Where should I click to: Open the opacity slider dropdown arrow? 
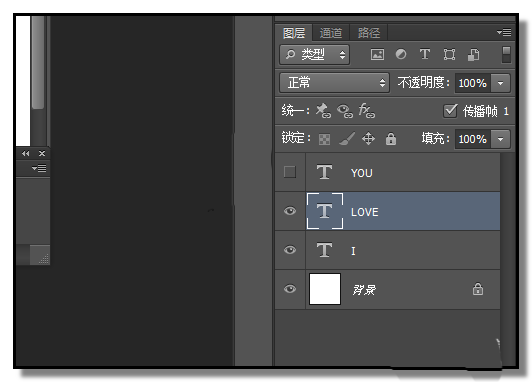pyautogui.click(x=500, y=83)
